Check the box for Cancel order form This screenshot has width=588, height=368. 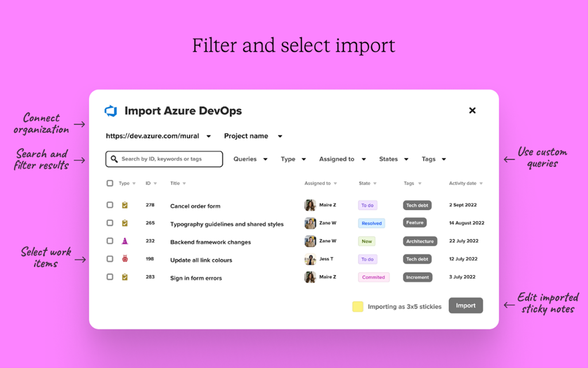pos(110,205)
